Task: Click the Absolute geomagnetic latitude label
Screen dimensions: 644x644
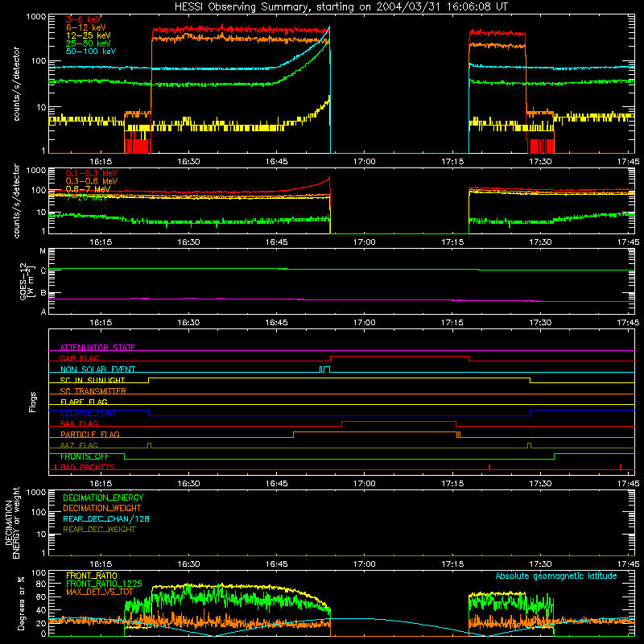Action: (556, 576)
